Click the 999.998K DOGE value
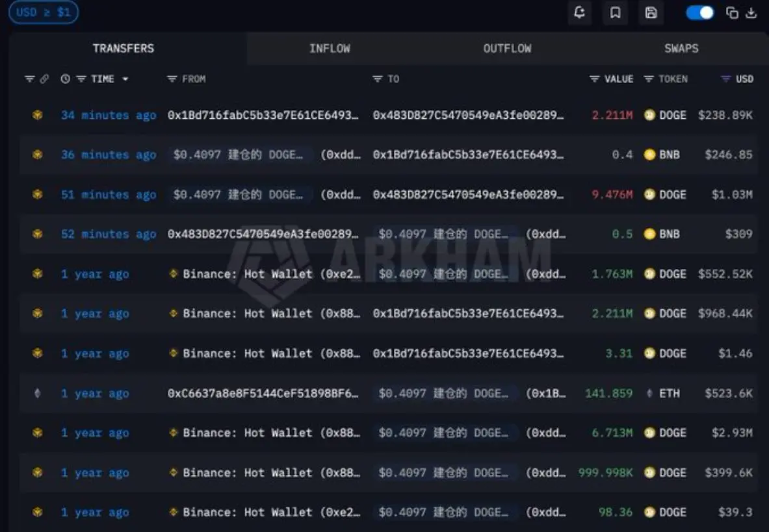 (606, 473)
